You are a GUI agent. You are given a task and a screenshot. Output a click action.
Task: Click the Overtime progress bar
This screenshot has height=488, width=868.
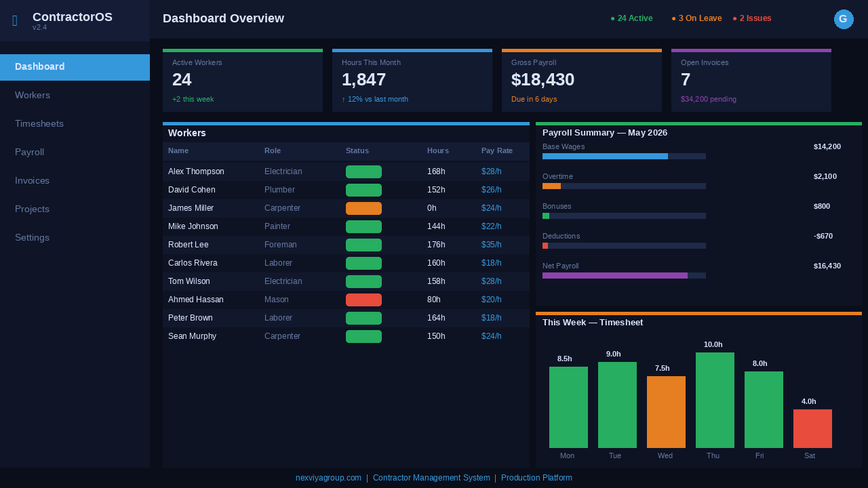click(624, 186)
